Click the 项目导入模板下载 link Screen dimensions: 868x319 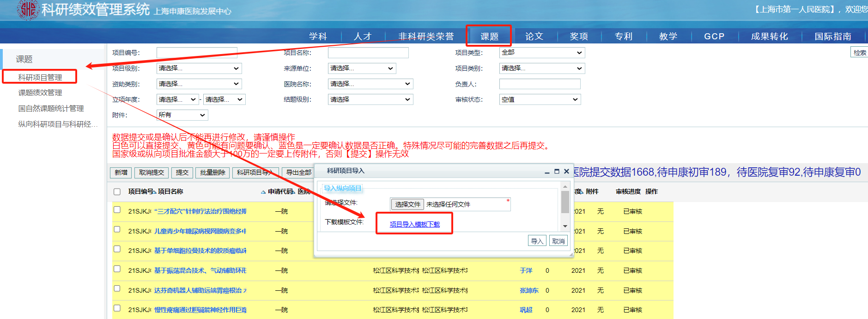(414, 224)
